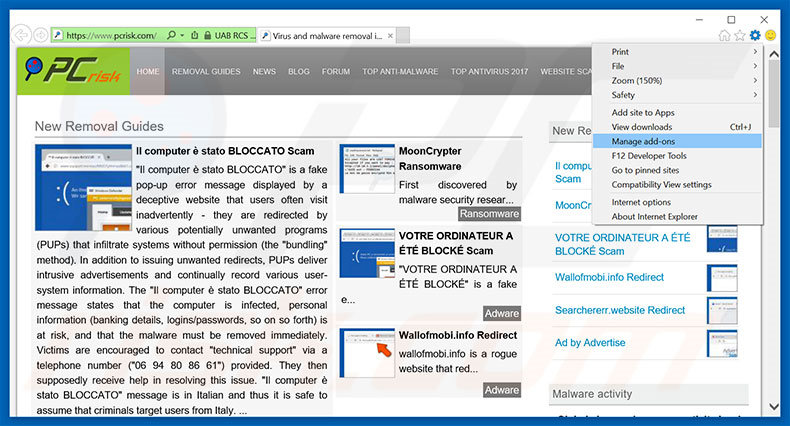The height and width of the screenshot is (426, 790).
Task: Open the address bar dropdown arrow
Action: (182, 36)
